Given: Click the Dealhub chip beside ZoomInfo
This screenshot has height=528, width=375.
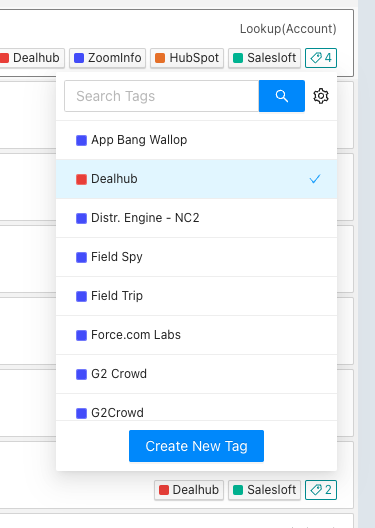Looking at the screenshot, I should point(31,58).
